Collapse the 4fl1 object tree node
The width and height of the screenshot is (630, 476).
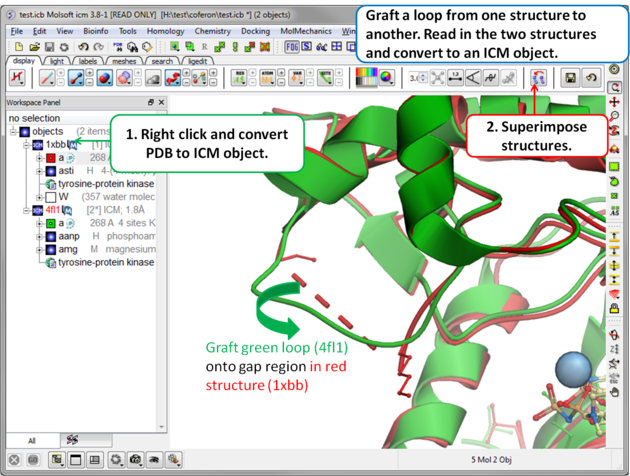click(27, 211)
